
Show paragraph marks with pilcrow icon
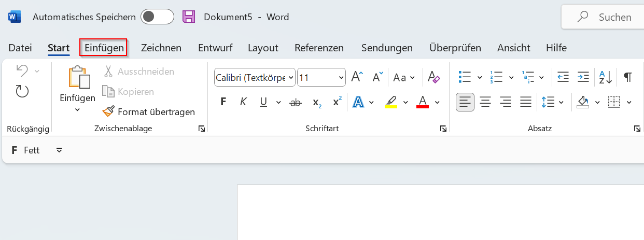627,77
